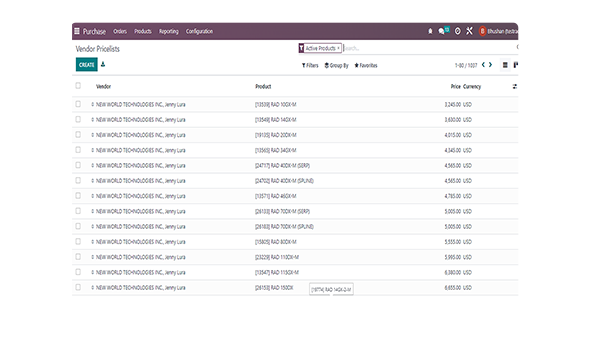
Task: Sort by the Vendor column header
Action: click(103, 87)
